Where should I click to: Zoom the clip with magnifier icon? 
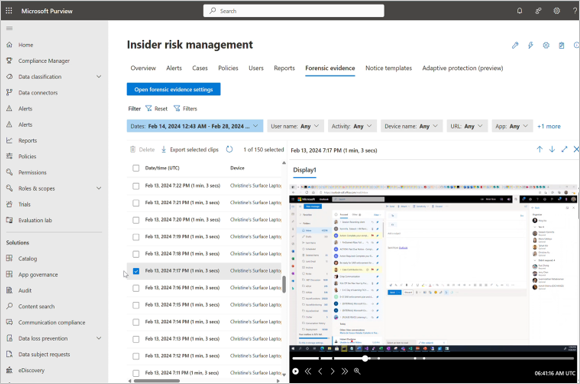tap(357, 371)
